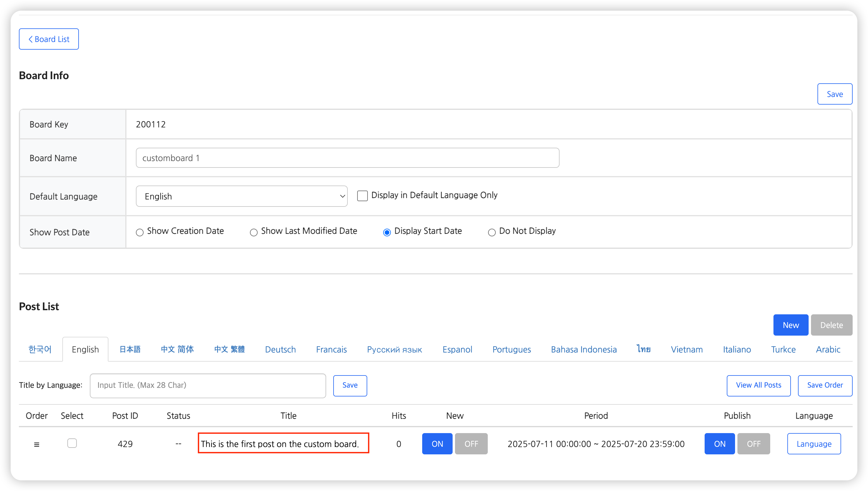The height and width of the screenshot is (491, 868).
Task: Enable Display in Default Language Only
Action: click(x=362, y=196)
